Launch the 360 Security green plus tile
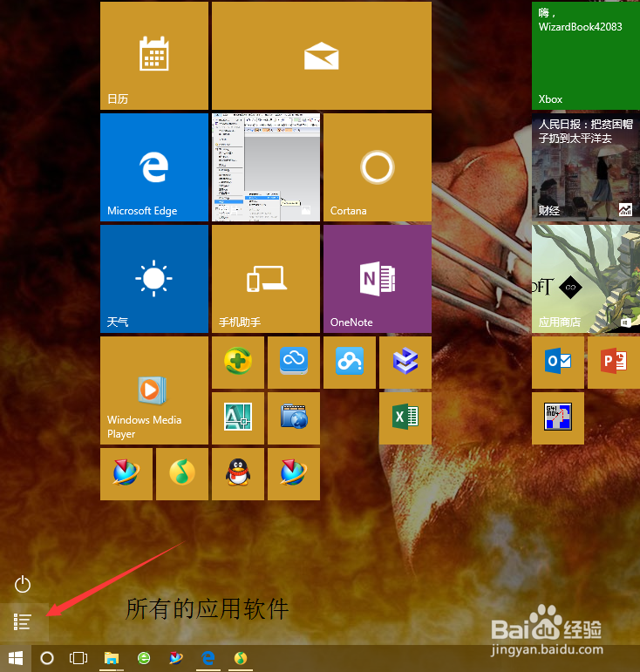The image size is (640, 672). click(238, 363)
